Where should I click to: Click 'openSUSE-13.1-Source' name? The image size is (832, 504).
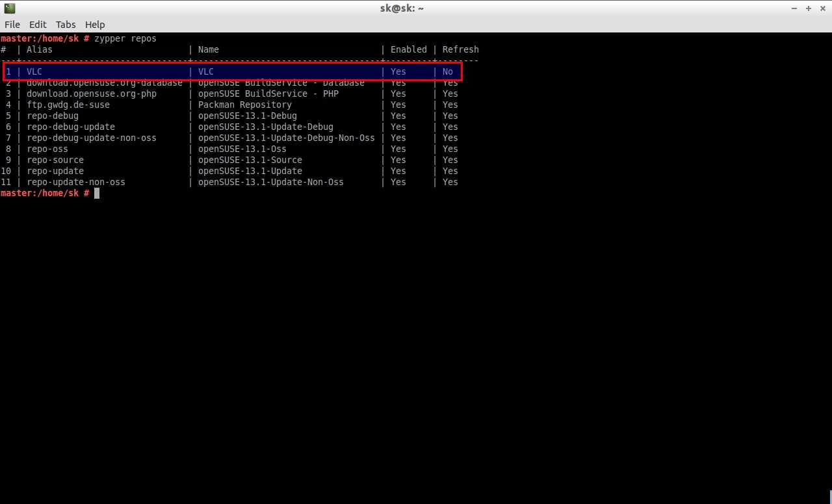(x=250, y=160)
